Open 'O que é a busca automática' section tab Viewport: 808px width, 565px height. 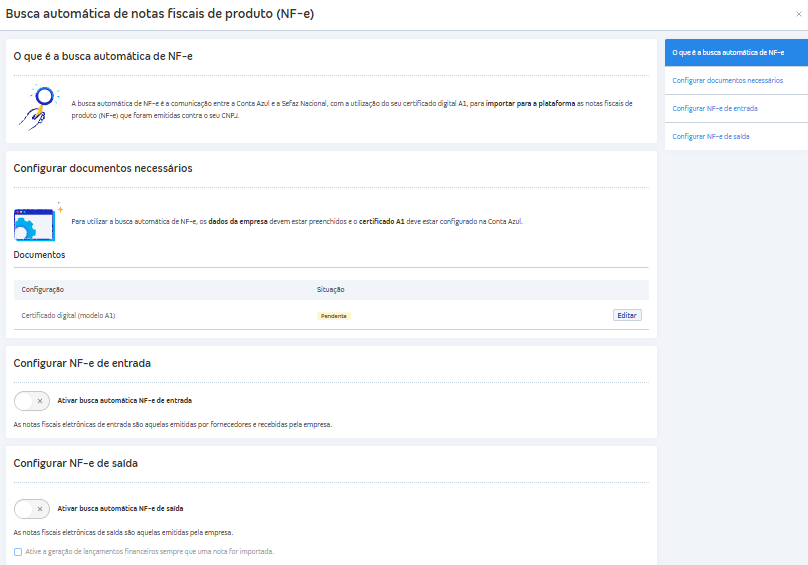point(736,53)
